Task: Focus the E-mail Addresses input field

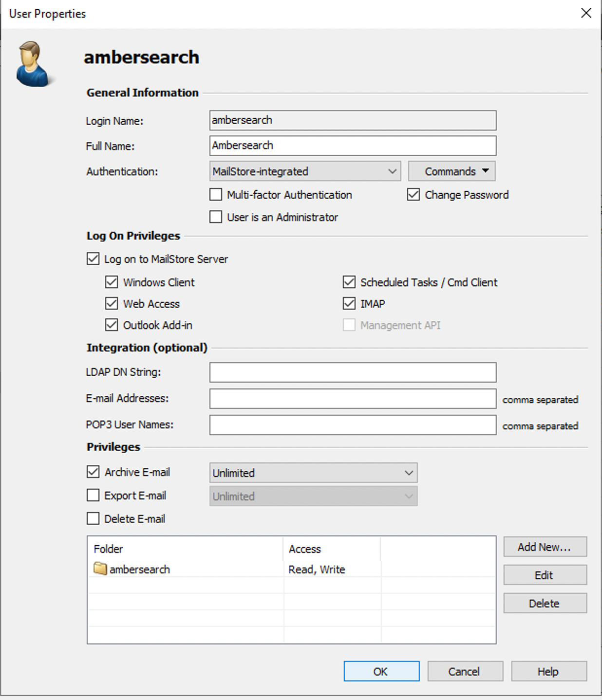Action: [x=353, y=399]
